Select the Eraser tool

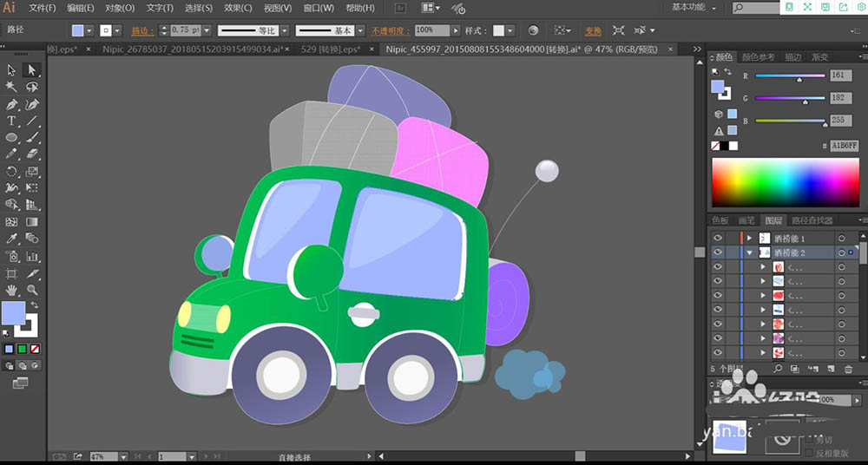pos(31,154)
